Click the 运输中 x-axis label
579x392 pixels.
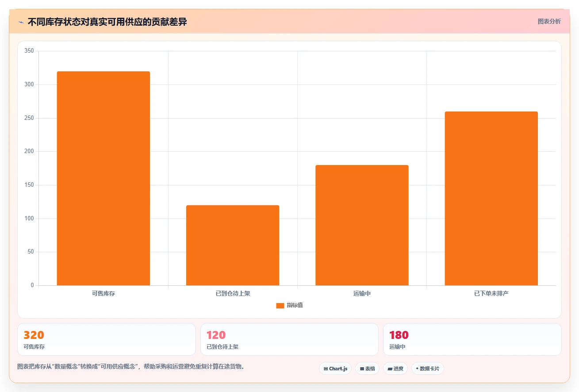click(362, 293)
